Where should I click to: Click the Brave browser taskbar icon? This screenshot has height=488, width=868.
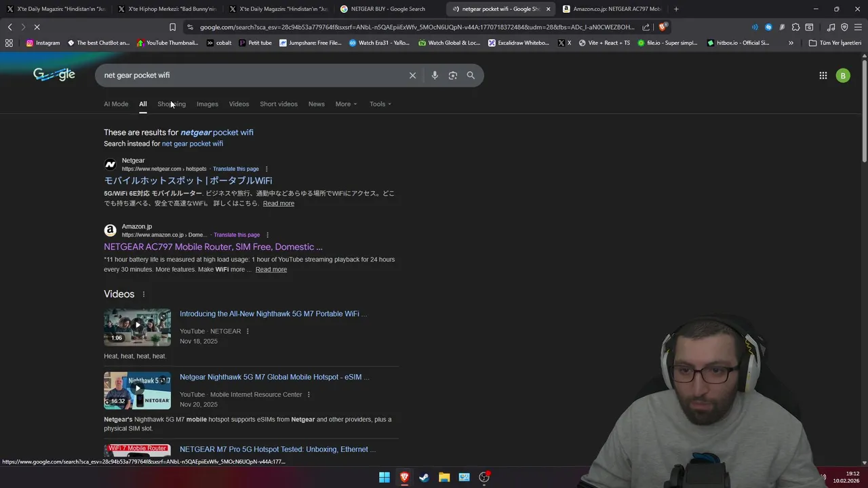(404, 477)
